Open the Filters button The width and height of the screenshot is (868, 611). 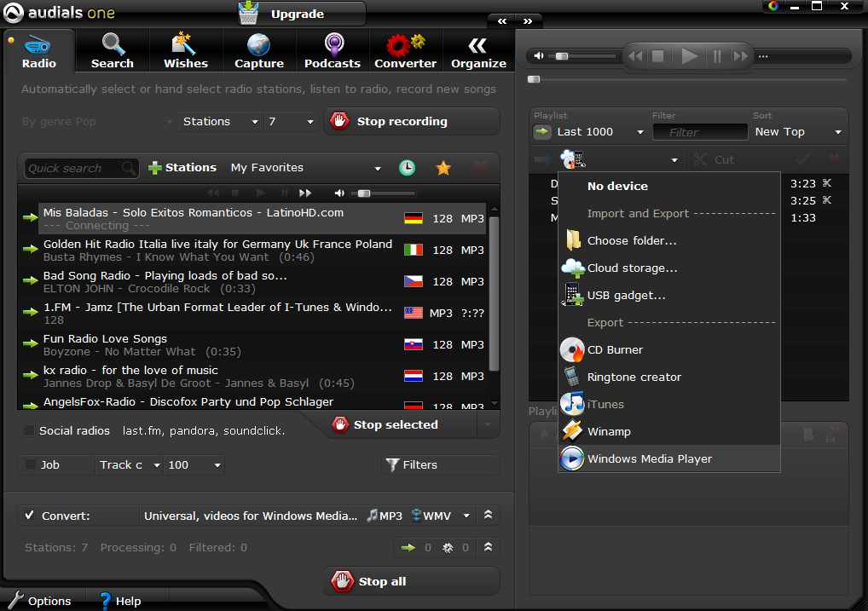440,465
